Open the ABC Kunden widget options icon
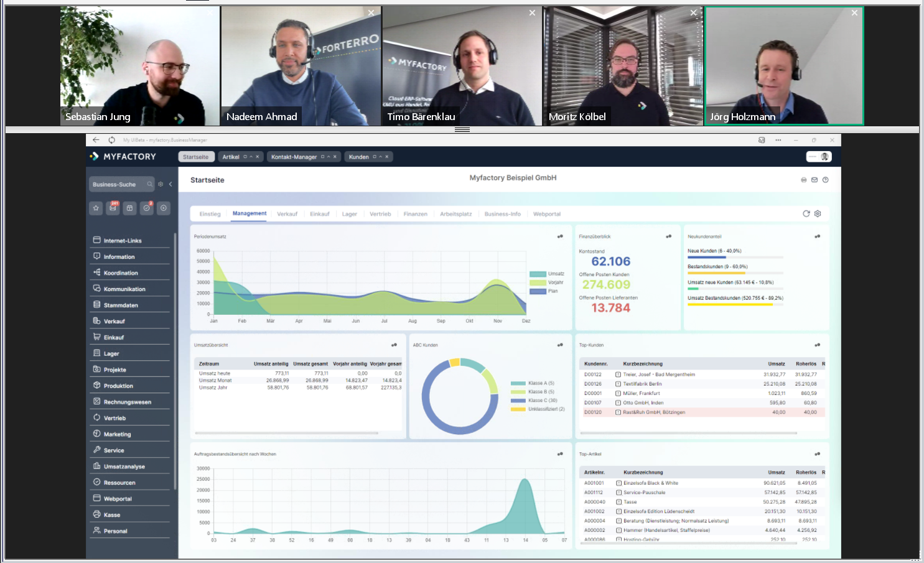This screenshot has width=924, height=563. (x=560, y=345)
